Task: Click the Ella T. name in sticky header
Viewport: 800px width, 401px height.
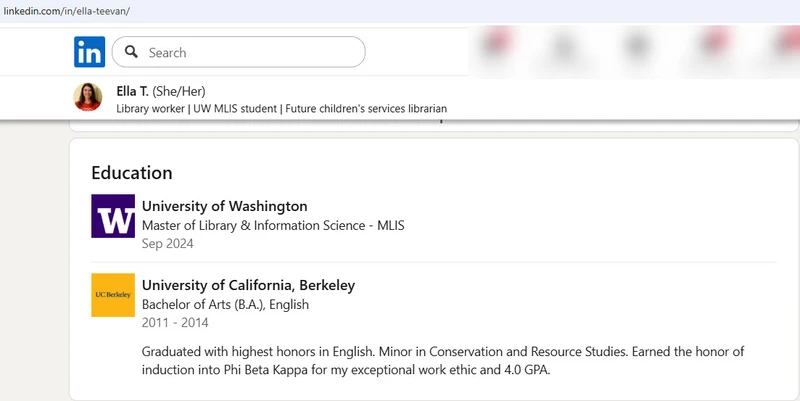Action: pyautogui.click(x=132, y=91)
